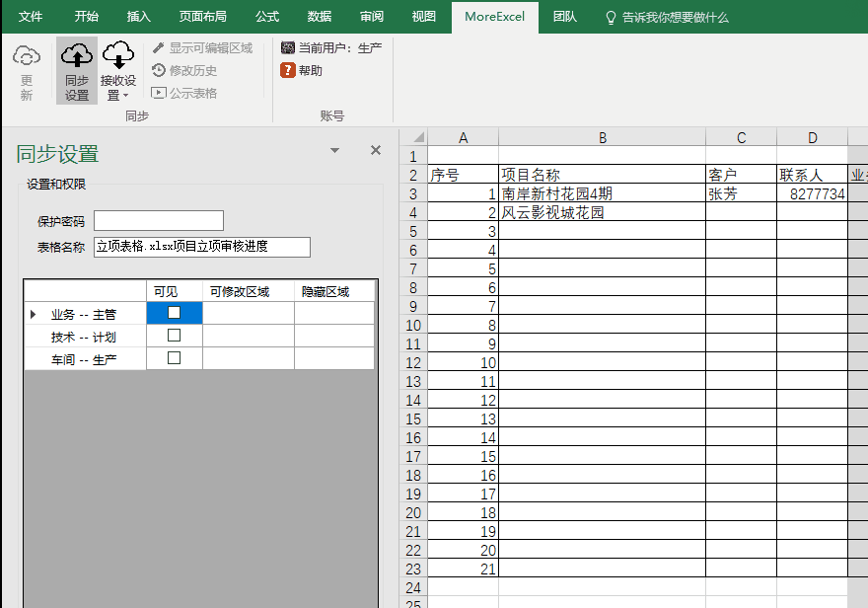This screenshot has height=608, width=868.
Task: Toggle 可见 checkbox for 业务 -- 主管
Action: tap(174, 313)
